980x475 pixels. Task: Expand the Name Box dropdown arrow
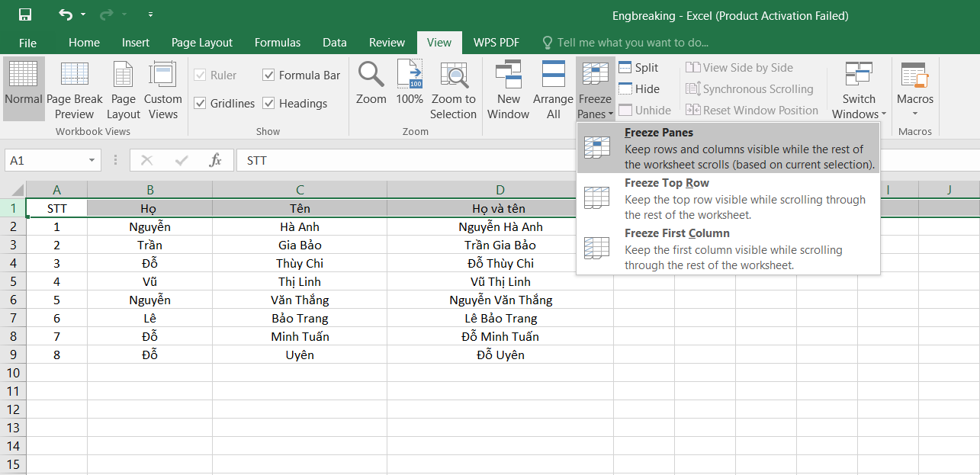[92, 161]
